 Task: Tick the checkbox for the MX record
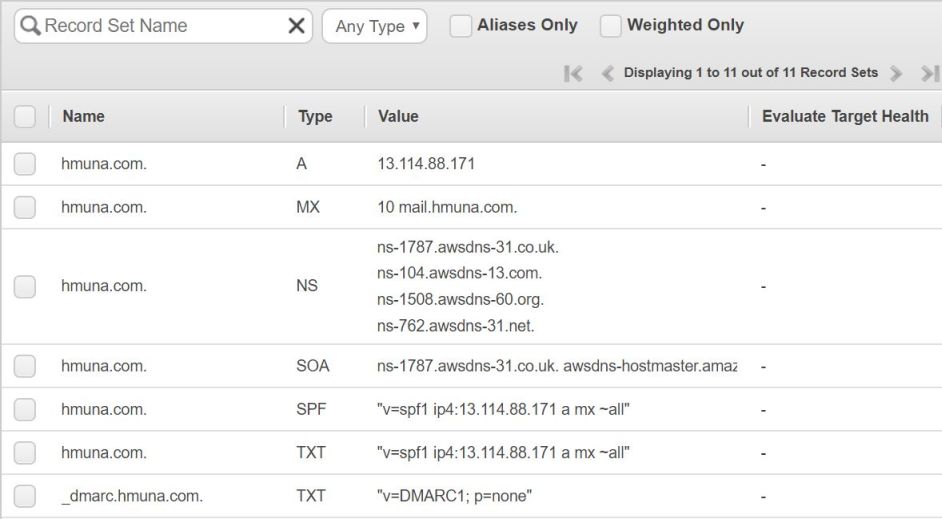pos(25,208)
